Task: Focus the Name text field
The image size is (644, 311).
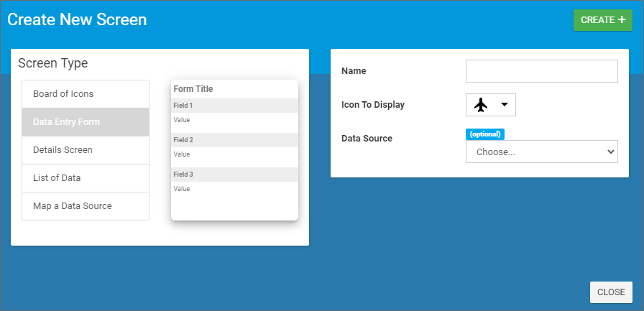Action: click(x=541, y=71)
